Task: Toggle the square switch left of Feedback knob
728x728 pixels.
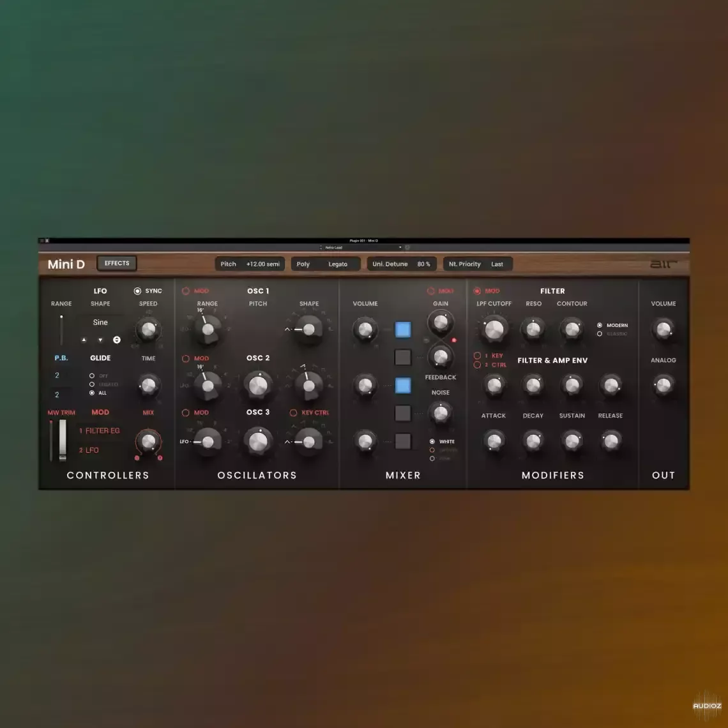Action: point(403,358)
